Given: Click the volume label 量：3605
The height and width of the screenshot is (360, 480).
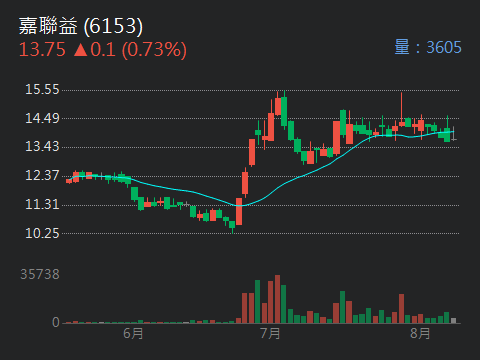Looking at the screenshot, I should [x=428, y=47].
